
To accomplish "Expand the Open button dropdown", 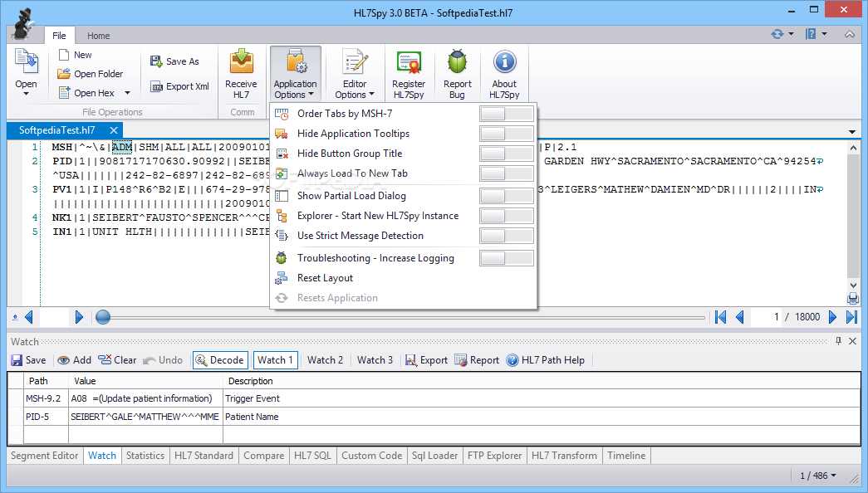I will tap(26, 94).
